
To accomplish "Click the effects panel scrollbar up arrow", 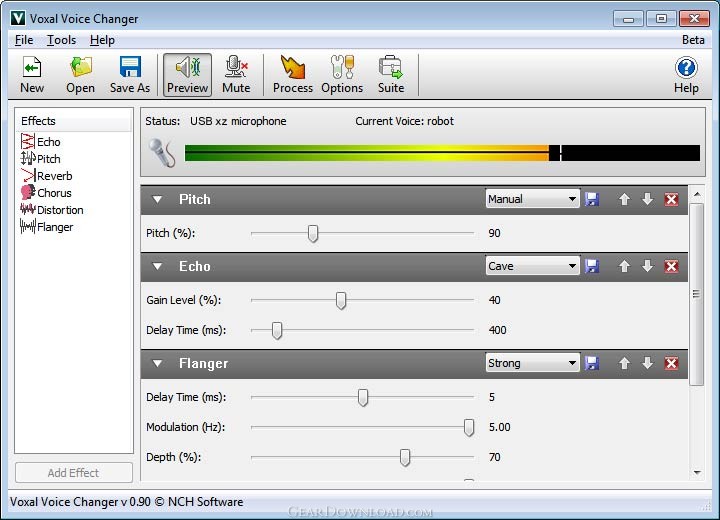I will point(697,194).
